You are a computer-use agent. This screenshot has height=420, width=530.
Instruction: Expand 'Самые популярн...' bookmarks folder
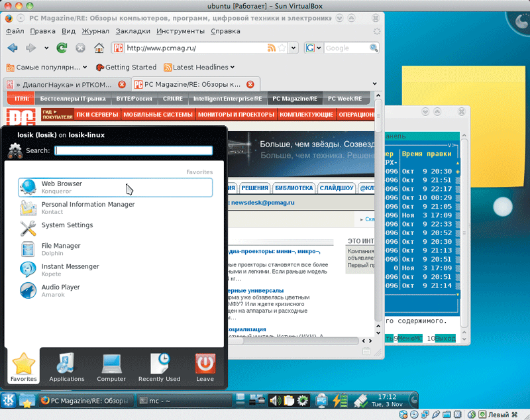pos(46,68)
